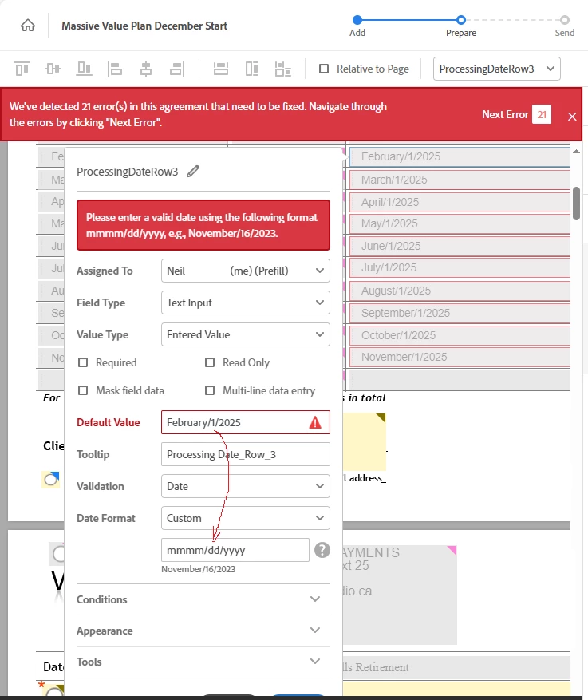Go to the Home icon
Screen dimensions: 588x700
point(28,26)
